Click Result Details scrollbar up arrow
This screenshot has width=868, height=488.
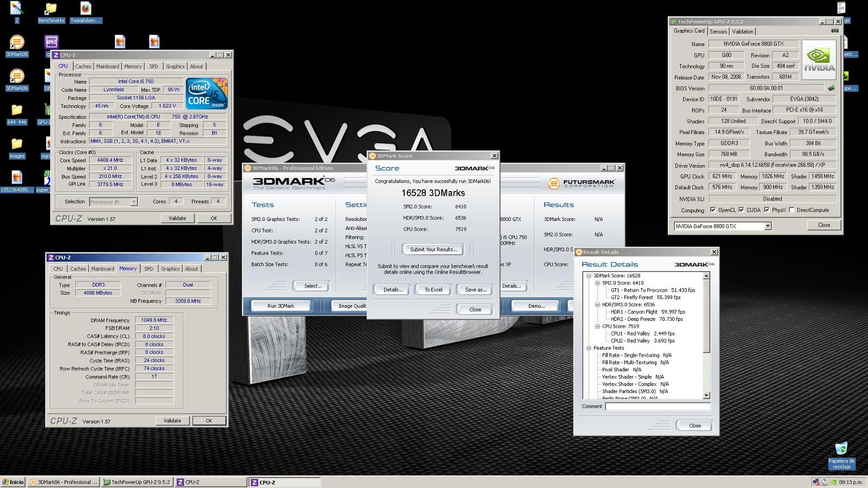(x=706, y=276)
